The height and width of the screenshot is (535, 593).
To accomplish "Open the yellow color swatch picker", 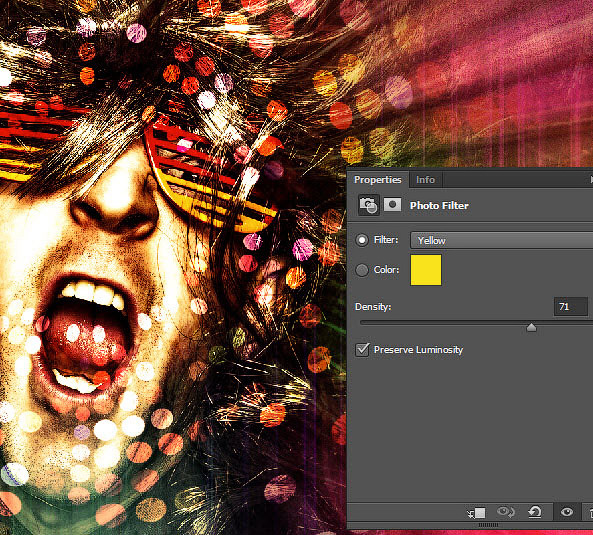I will [x=426, y=270].
